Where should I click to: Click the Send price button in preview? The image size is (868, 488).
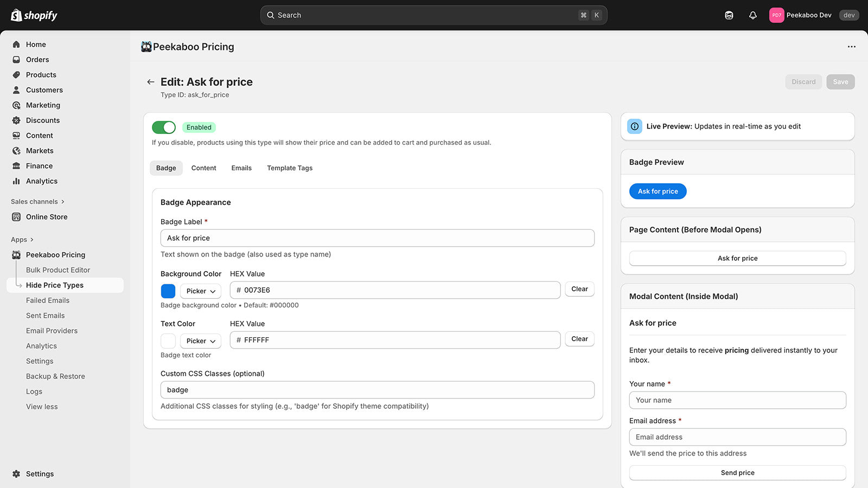[737, 472]
